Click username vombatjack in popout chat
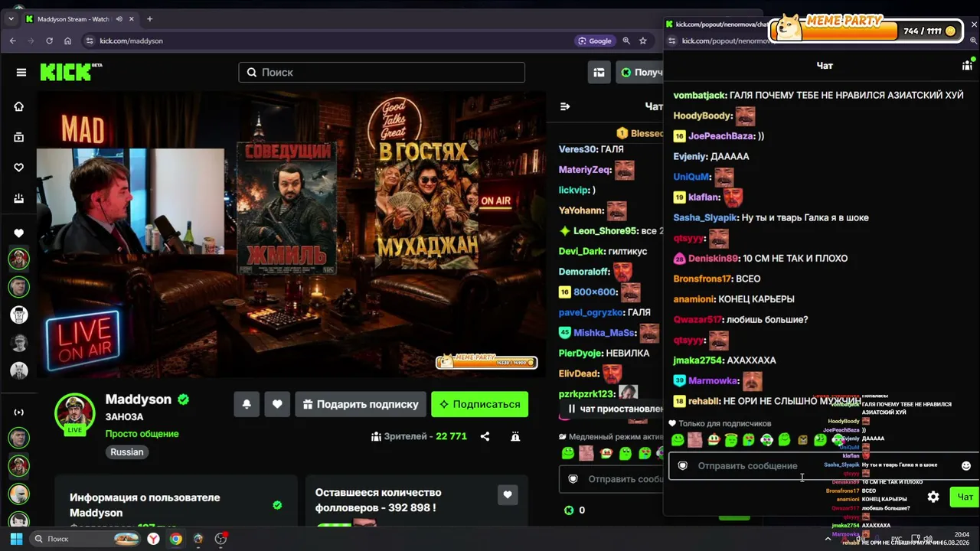 pyautogui.click(x=700, y=95)
